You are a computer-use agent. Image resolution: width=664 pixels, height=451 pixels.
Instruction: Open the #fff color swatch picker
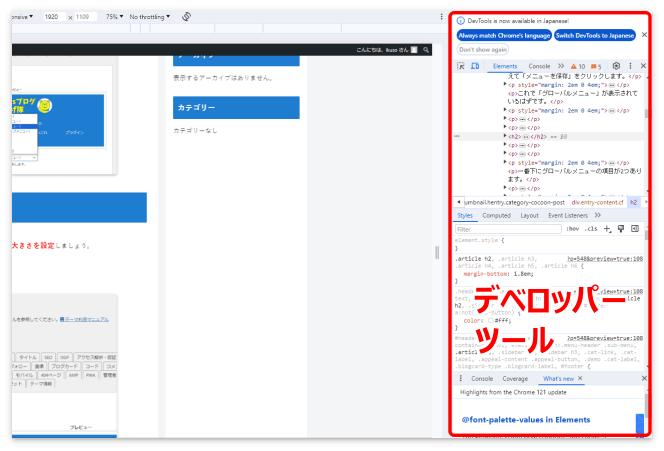point(491,321)
